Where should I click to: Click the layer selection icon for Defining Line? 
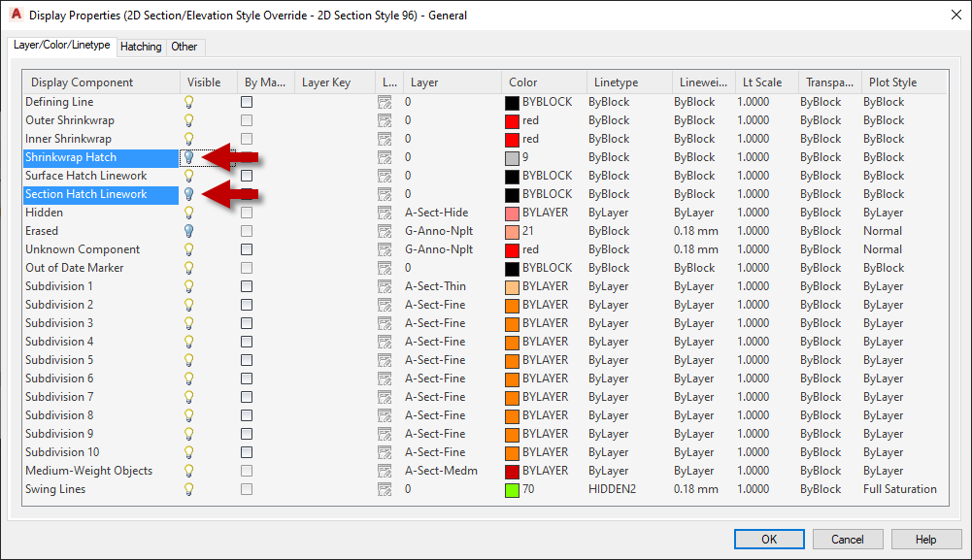tap(386, 101)
